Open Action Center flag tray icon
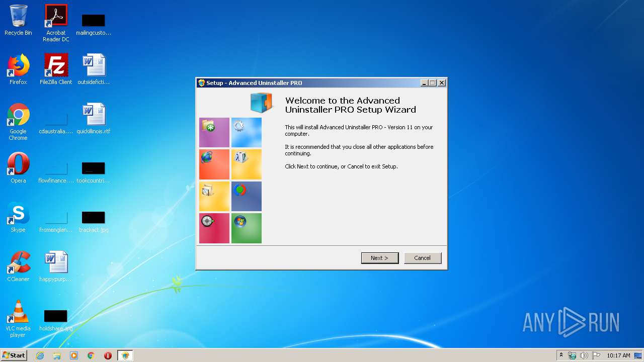This screenshot has height=362, width=644. pyautogui.click(x=596, y=355)
